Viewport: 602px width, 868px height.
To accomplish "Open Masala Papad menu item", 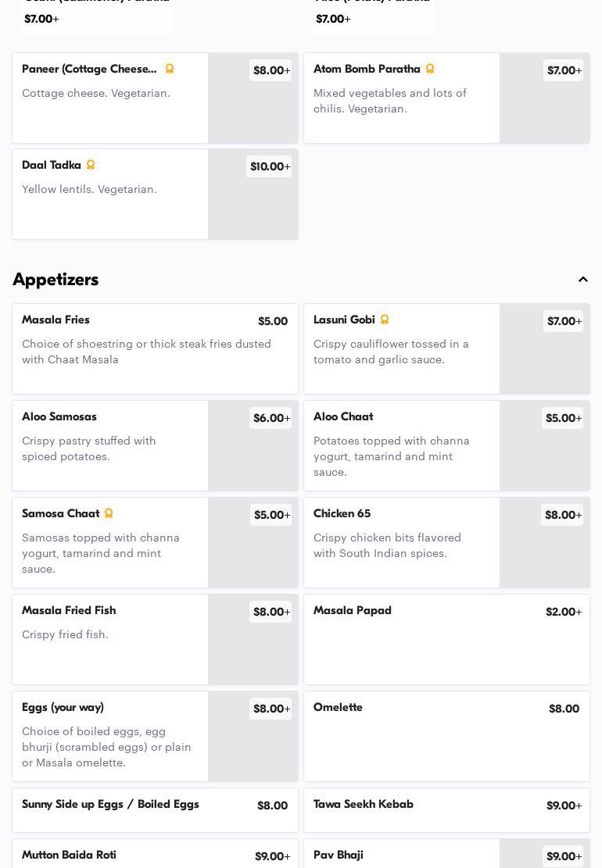I will click(x=446, y=639).
